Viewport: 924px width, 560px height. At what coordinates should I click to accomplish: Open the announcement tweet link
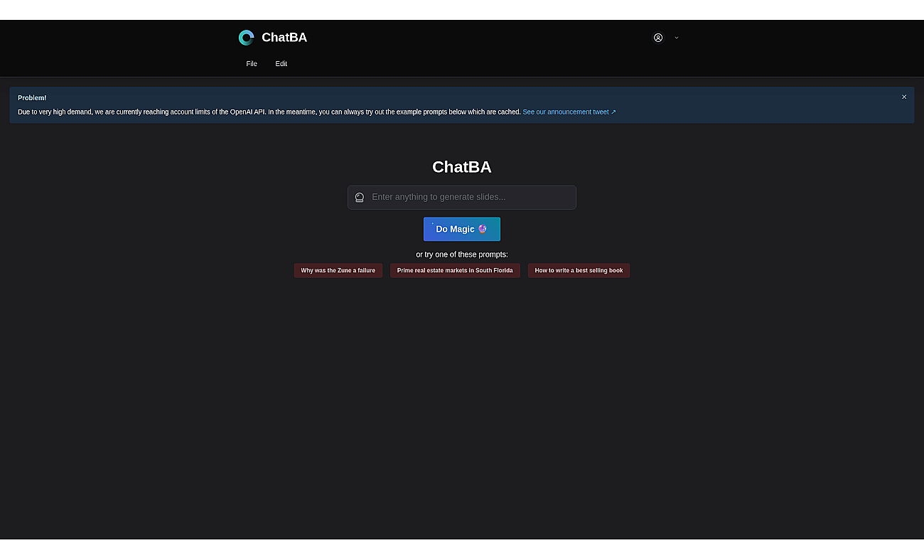pyautogui.click(x=569, y=112)
